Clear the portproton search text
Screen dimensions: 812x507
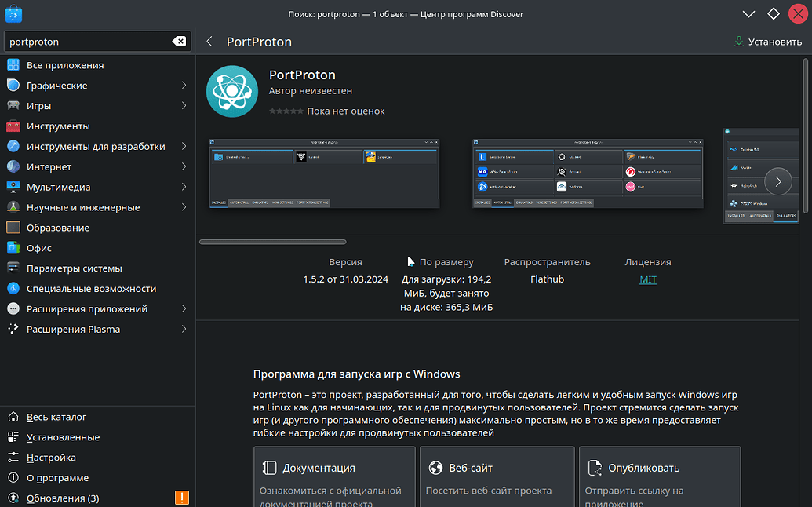(x=179, y=42)
